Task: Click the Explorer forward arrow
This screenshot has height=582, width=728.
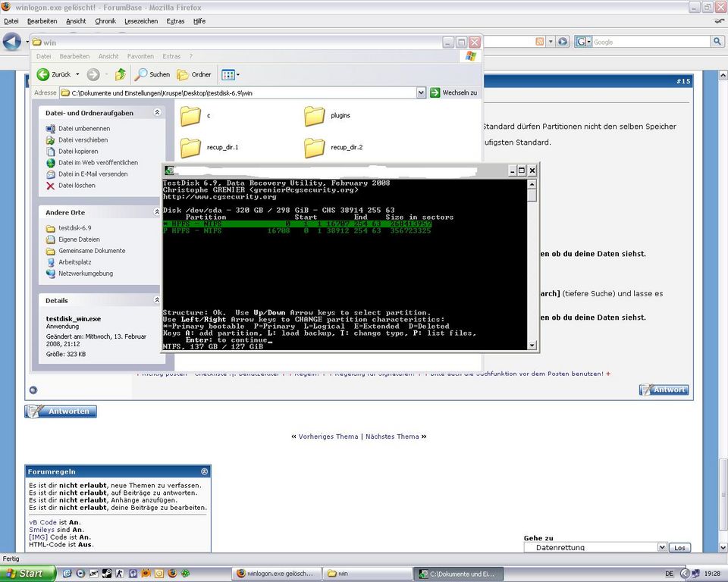Action: [93, 74]
